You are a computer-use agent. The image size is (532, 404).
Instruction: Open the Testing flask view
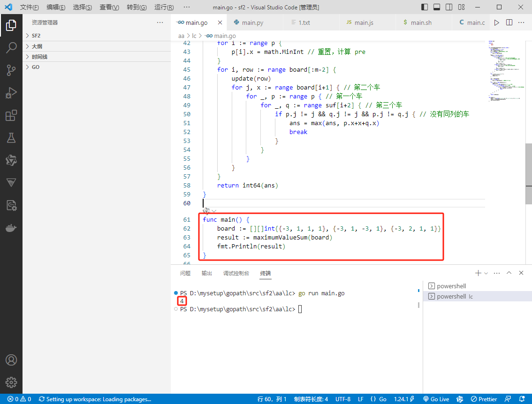(x=11, y=138)
